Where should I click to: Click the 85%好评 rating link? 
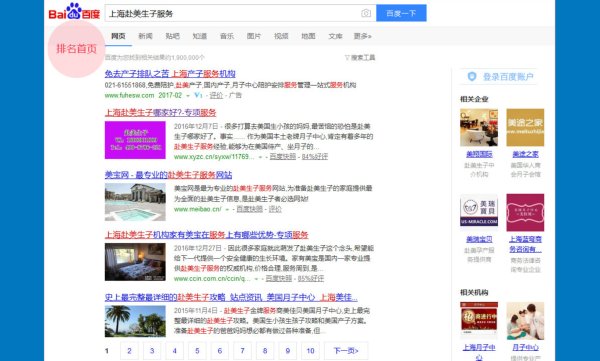(x=311, y=278)
